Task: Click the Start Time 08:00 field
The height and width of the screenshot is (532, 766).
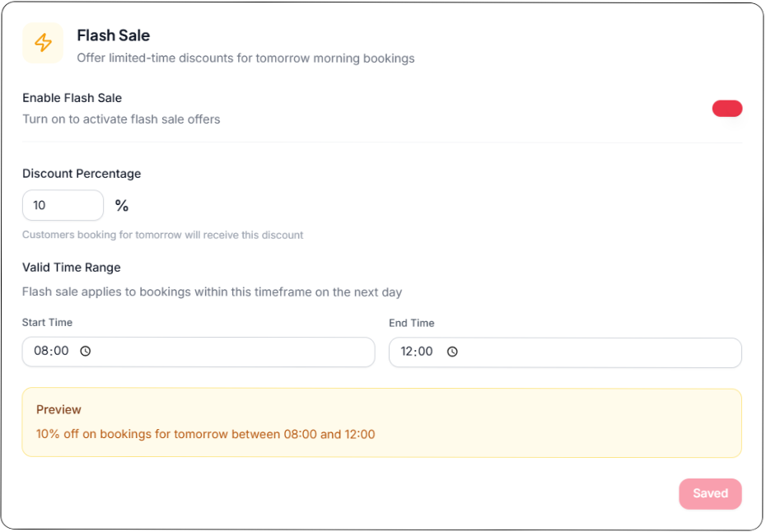Action: 199,352
